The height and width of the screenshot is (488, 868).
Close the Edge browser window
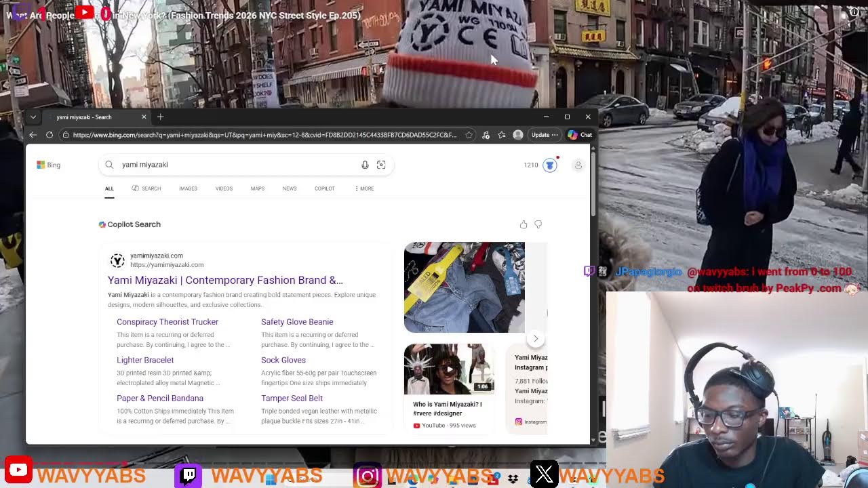tap(588, 117)
